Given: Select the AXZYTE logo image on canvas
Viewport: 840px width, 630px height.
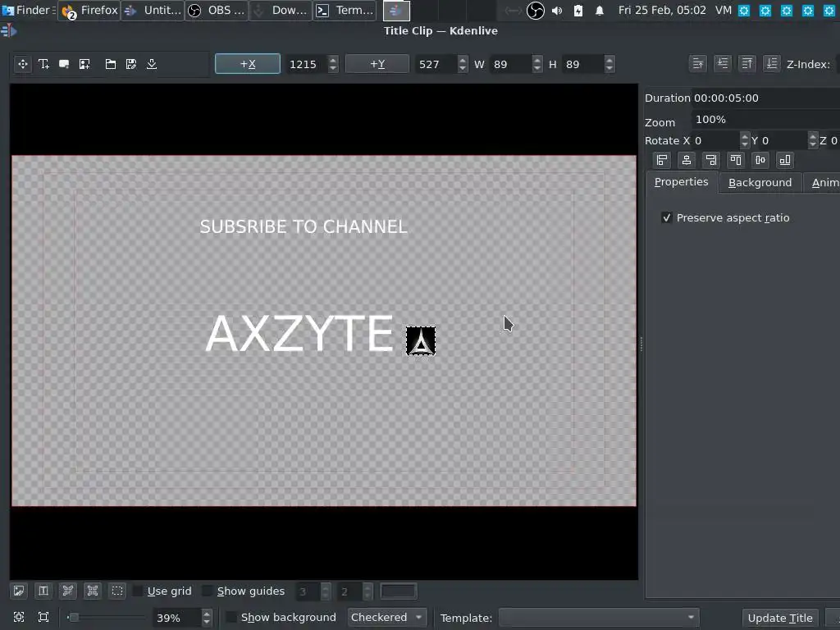Looking at the screenshot, I should (x=421, y=340).
